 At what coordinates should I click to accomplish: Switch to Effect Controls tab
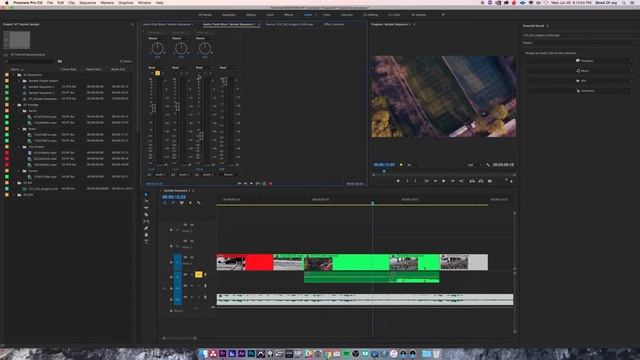tap(334, 24)
